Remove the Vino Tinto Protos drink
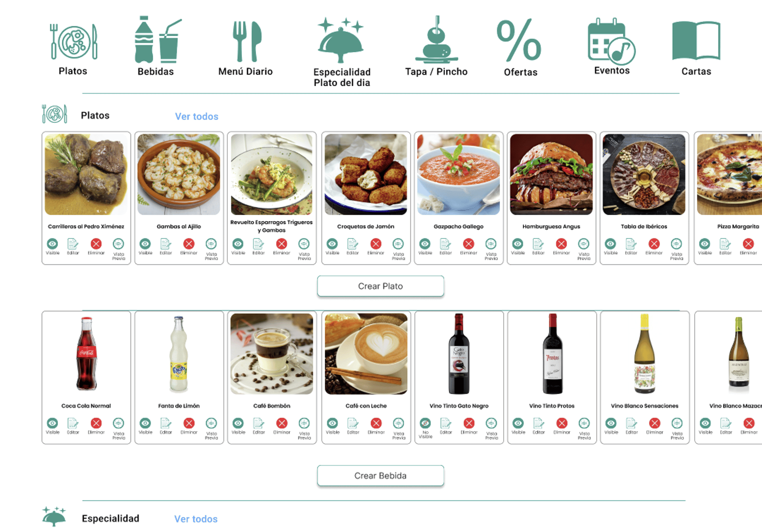Viewport: 762px width, 532px height. point(562,423)
